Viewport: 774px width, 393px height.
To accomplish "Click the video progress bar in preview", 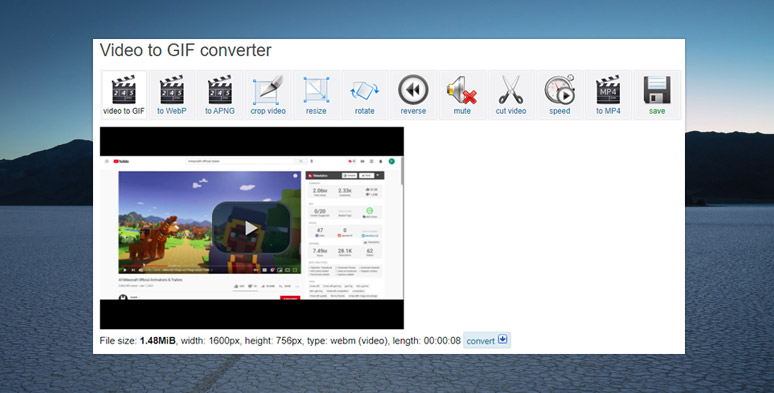I will pyautogui.click(x=210, y=266).
